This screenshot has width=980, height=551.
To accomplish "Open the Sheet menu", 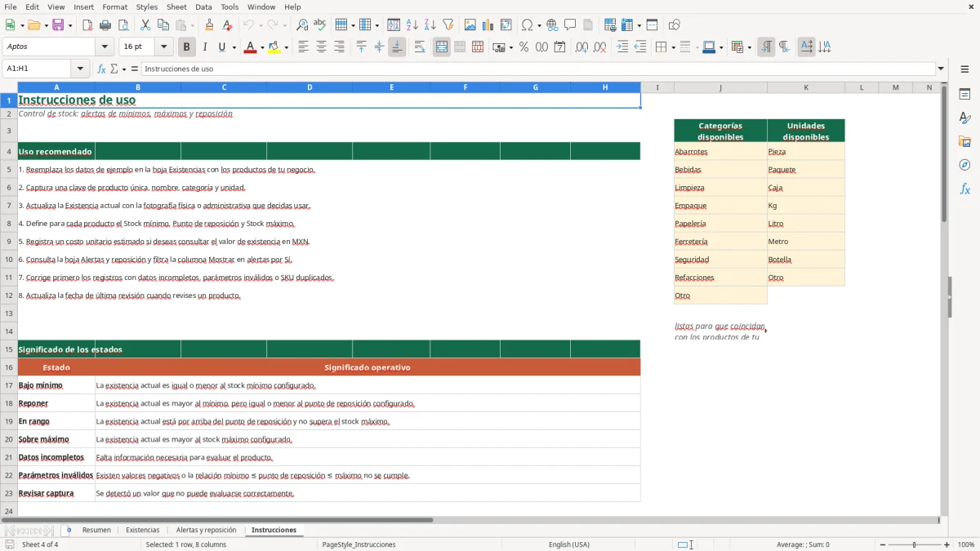I will click(176, 7).
